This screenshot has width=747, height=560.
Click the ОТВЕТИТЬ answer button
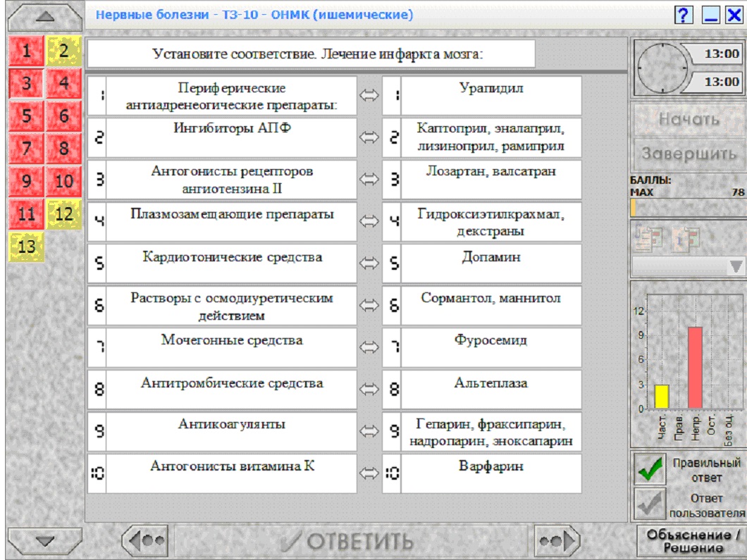pyautogui.click(x=351, y=541)
